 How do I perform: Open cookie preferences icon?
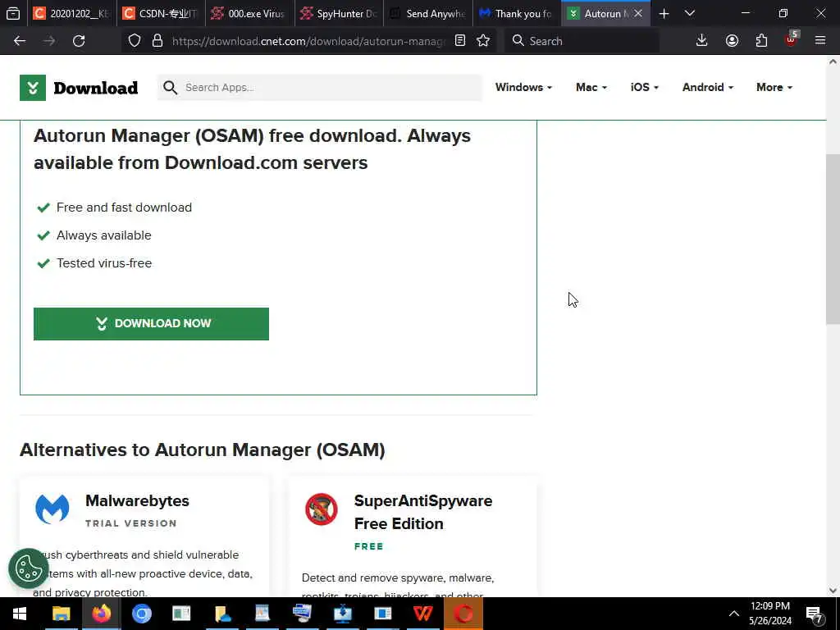point(29,568)
